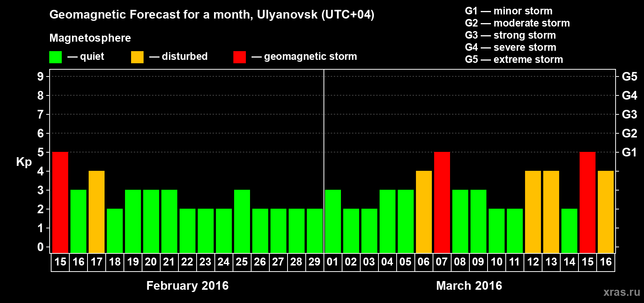Image resolution: width=644 pixels, height=303 pixels.
Task: Click the 'Magnetosphere' heading
Action: point(90,38)
